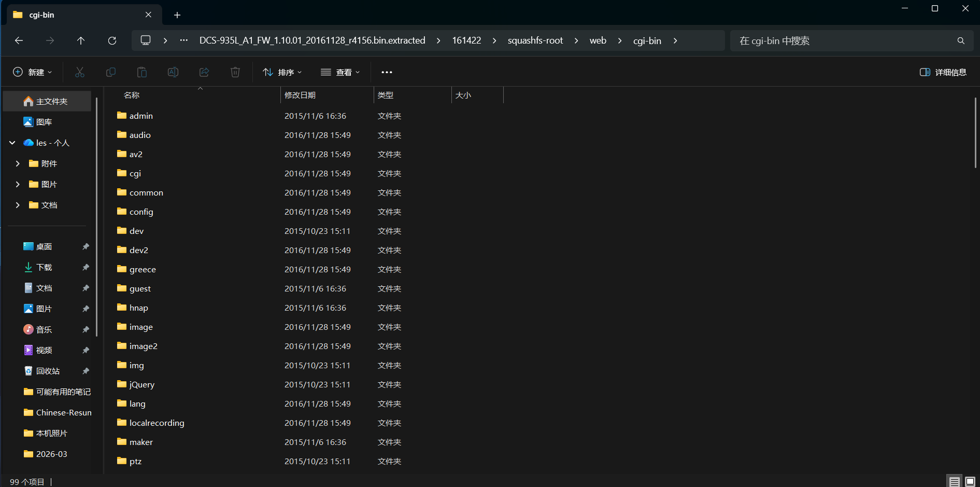Click the Copy icon in toolbar
980x487 pixels.
pos(110,72)
